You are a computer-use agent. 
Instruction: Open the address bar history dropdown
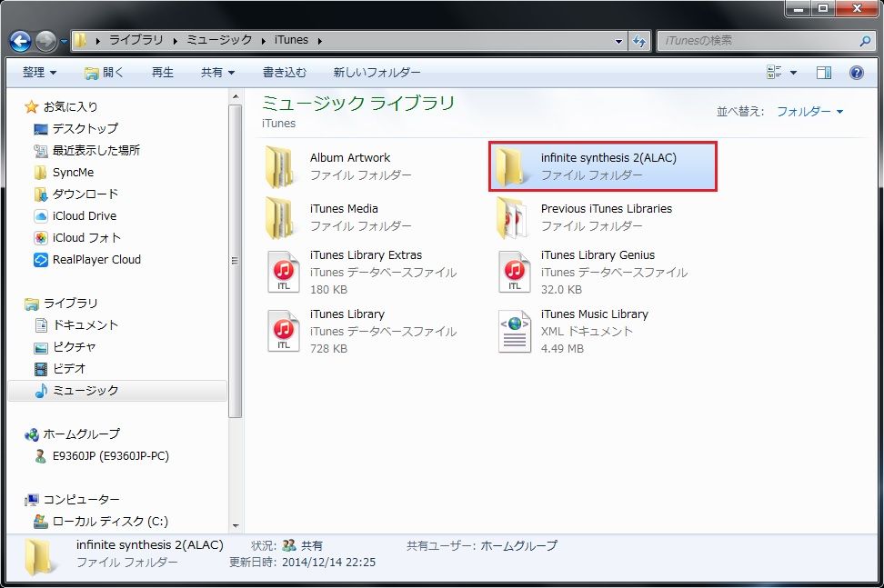(x=618, y=41)
